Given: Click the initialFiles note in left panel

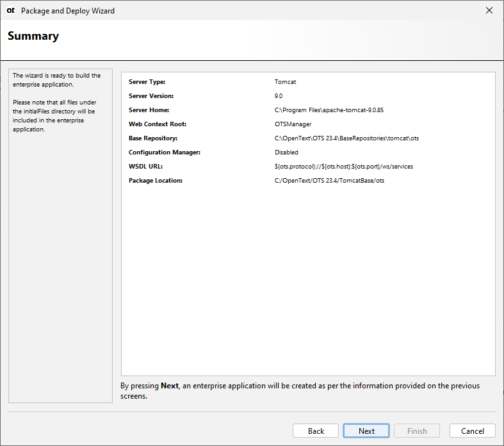Looking at the screenshot, I should [54, 115].
